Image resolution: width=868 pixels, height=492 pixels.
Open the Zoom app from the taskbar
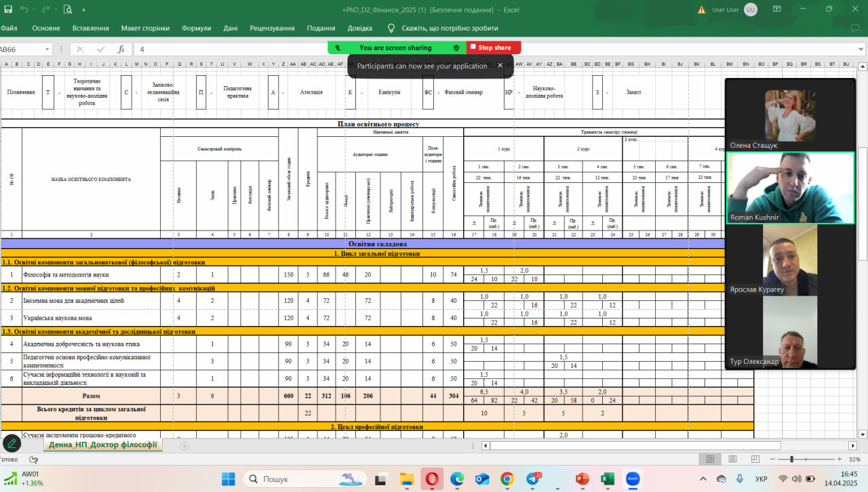633,479
